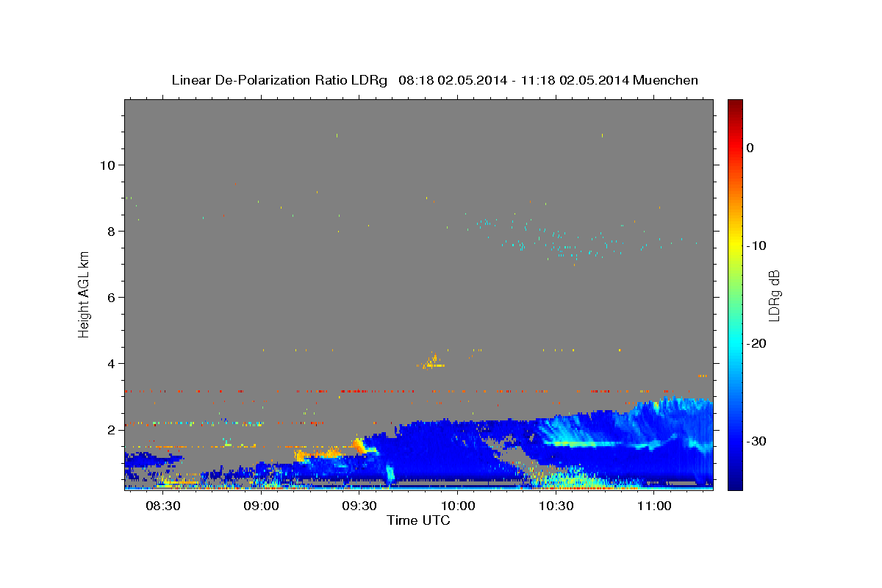Click the colorbar value label 0
The height and width of the screenshot is (588, 882).
750,148
